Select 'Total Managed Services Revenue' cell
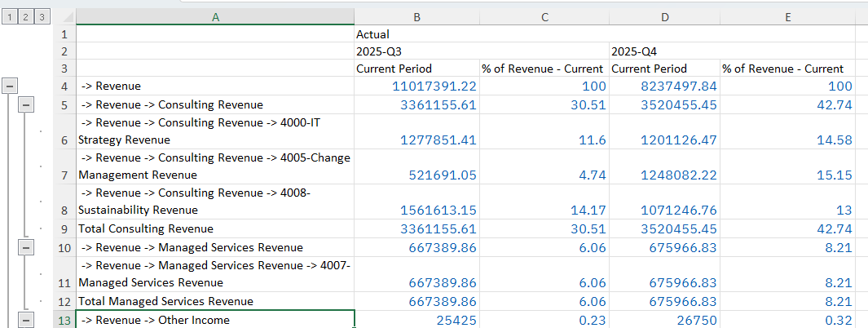Viewport: 868px width, 328px height. coord(215,301)
